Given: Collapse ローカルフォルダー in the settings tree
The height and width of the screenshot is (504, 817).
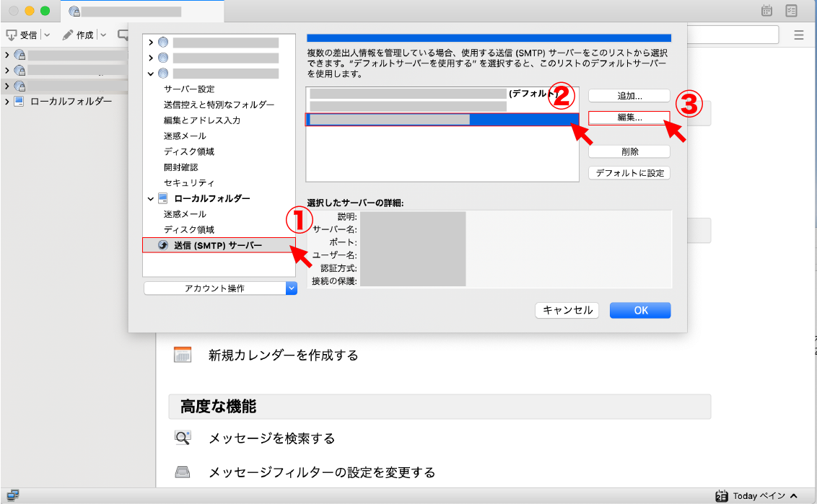Looking at the screenshot, I should pos(151,198).
